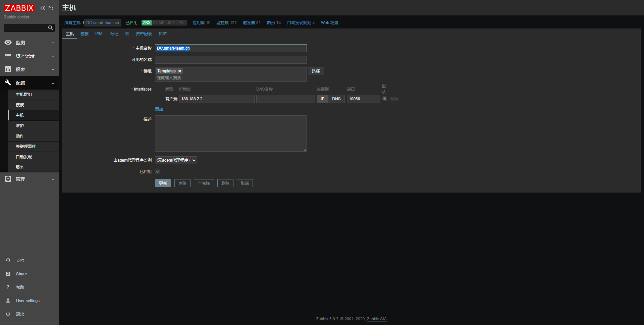This screenshot has height=325, width=644.
Task: Switch to the IPMI tab
Action: (99, 34)
